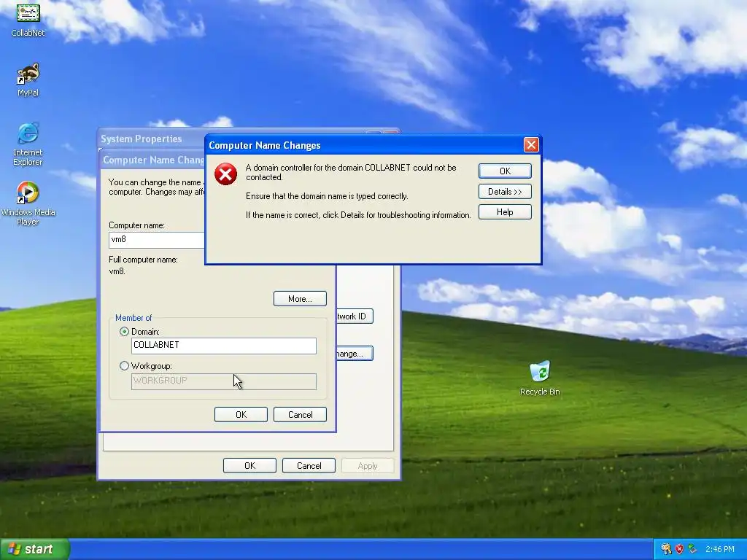Click the System Properties title bar
This screenshot has width=747, height=560.
tap(151, 139)
